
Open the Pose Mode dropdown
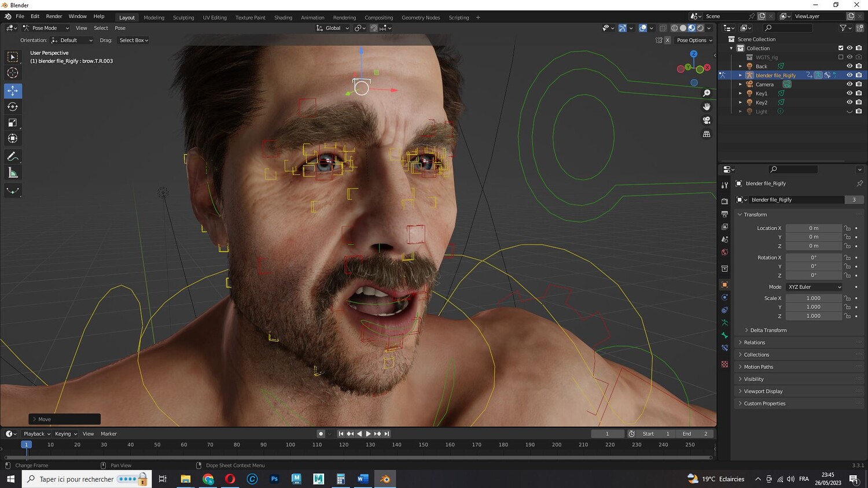[46, 28]
